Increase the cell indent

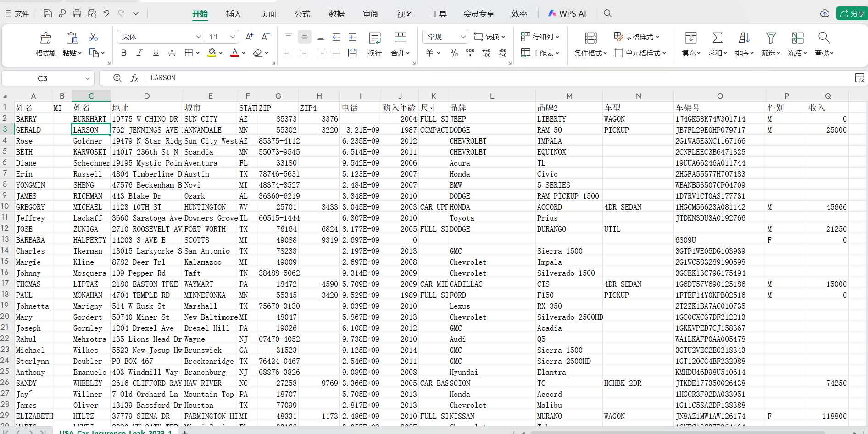(352, 37)
